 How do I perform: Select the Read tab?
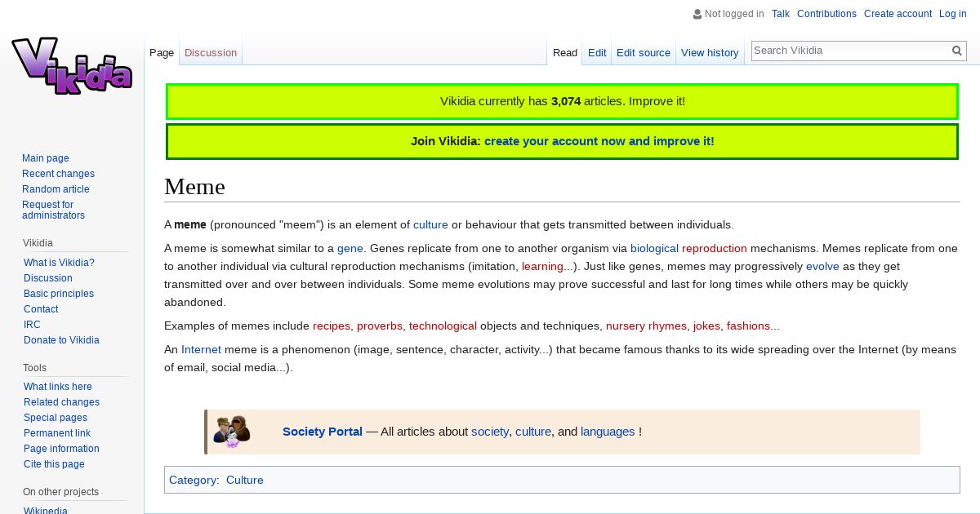coord(565,53)
